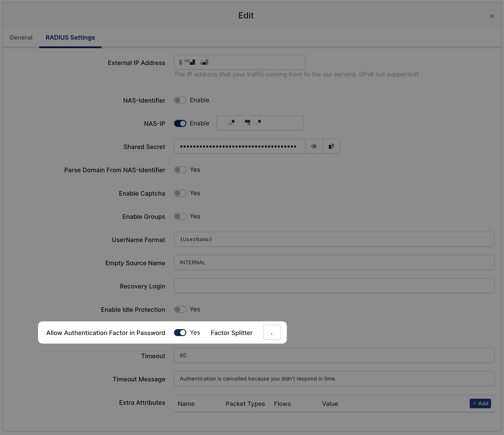Close the Edit dialog

492,16
